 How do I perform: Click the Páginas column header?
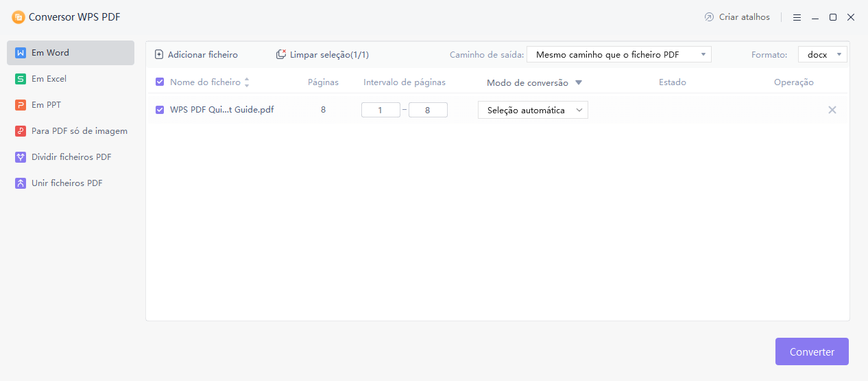click(x=323, y=82)
